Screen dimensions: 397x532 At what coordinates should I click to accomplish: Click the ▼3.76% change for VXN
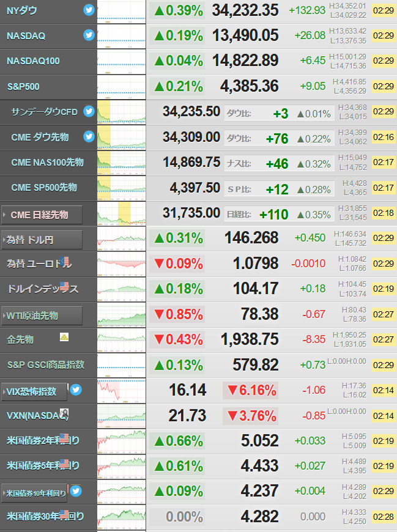(251, 416)
